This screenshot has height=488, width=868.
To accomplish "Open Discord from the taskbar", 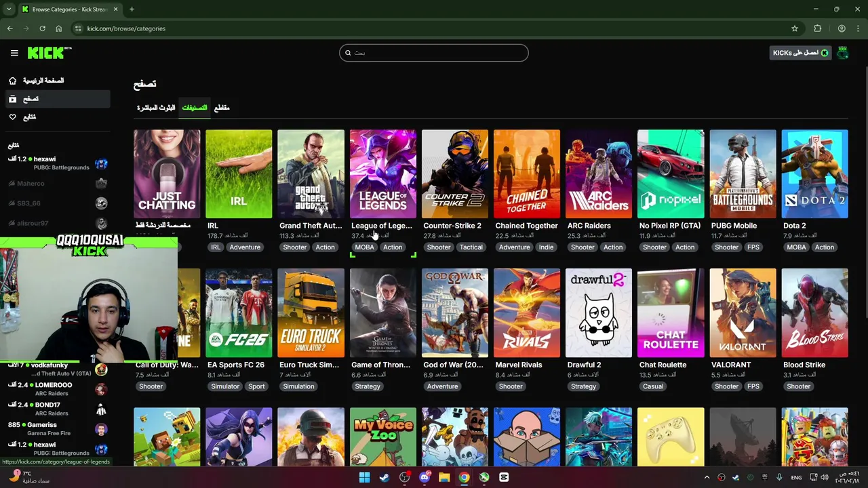I will (425, 477).
